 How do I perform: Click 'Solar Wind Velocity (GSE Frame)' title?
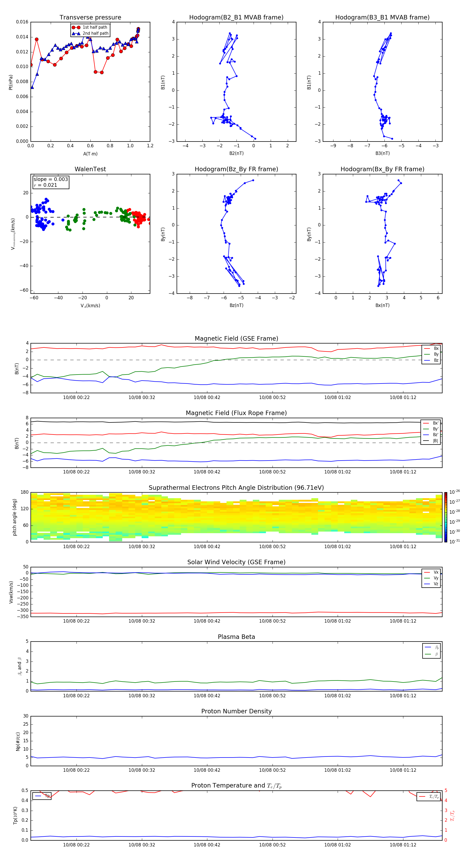coord(236,562)
